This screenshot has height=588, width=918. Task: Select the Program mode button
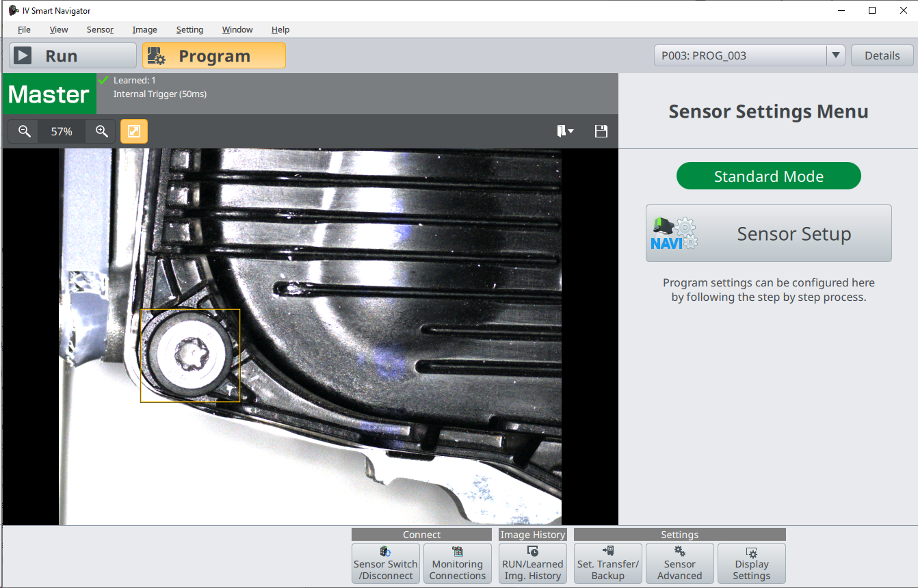click(x=214, y=56)
